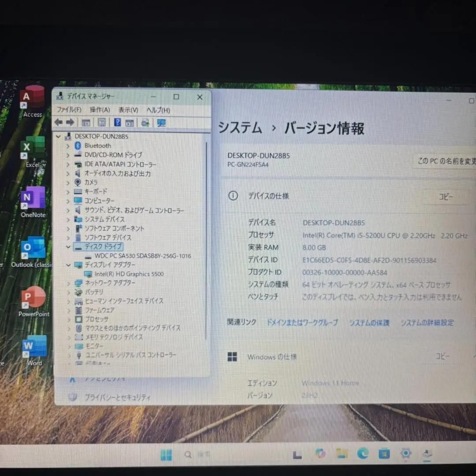This screenshot has height=476, width=476.
Task: Click the Device Manager vertical scrollbar
Action: 206,241
